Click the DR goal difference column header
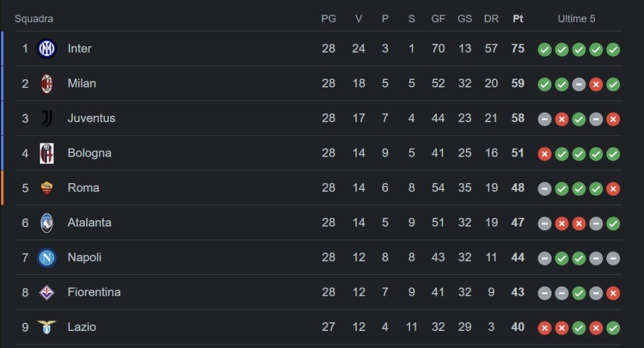This screenshot has height=348, width=644. point(491,19)
